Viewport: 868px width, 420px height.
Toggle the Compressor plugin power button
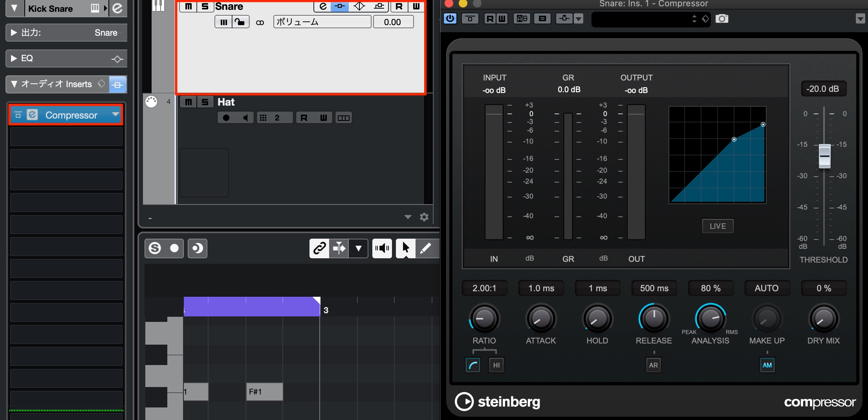click(450, 18)
